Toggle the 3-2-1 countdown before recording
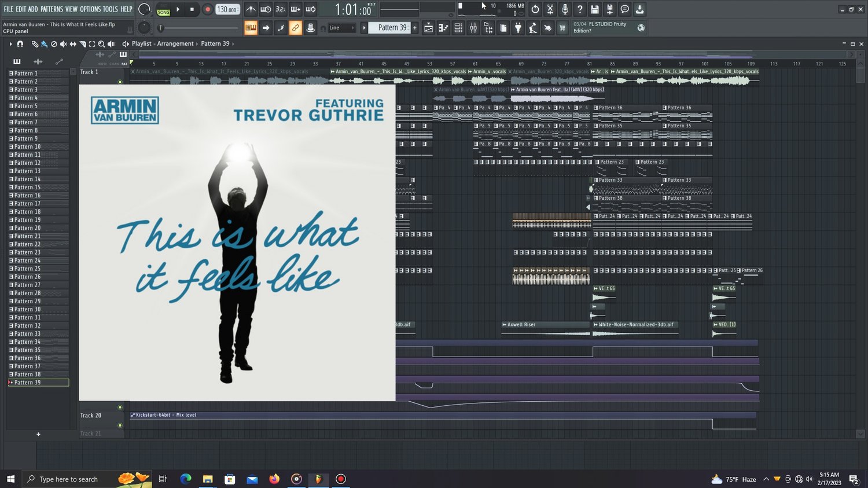Screen dimensions: 868x488 [x=280, y=9]
